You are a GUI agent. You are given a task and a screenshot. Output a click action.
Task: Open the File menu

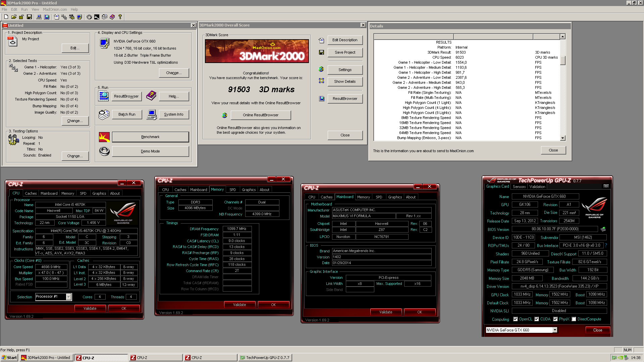pyautogui.click(x=4, y=9)
